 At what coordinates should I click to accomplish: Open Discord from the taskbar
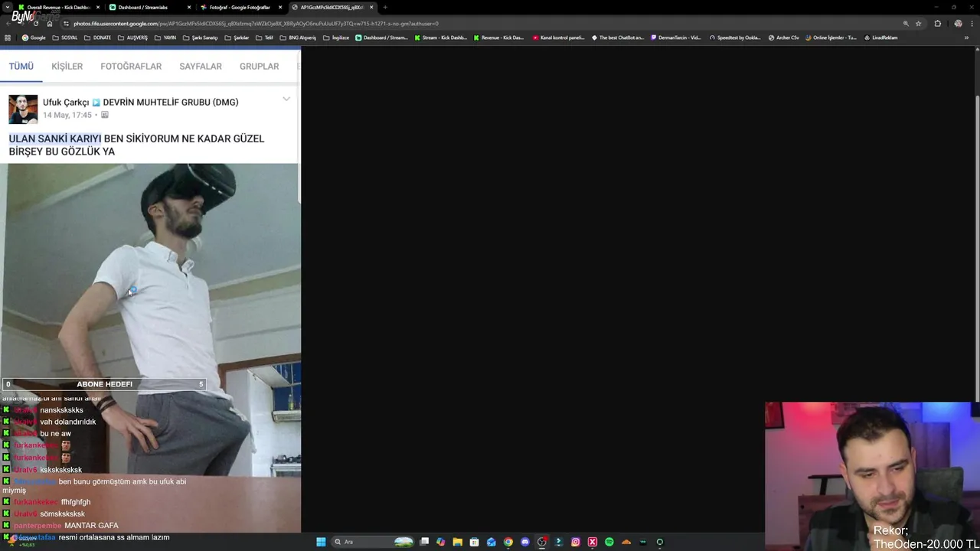(x=524, y=542)
